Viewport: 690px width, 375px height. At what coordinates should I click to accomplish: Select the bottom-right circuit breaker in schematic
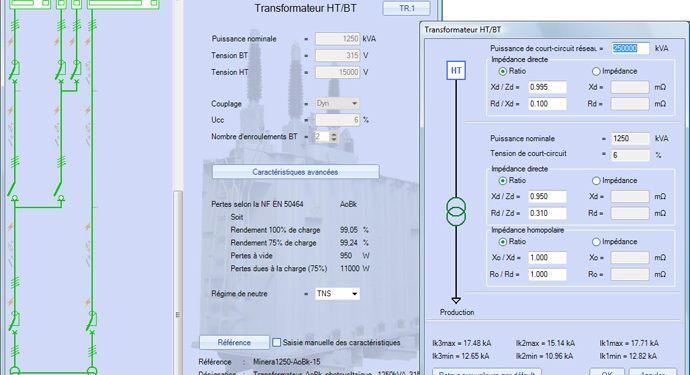(x=92, y=321)
